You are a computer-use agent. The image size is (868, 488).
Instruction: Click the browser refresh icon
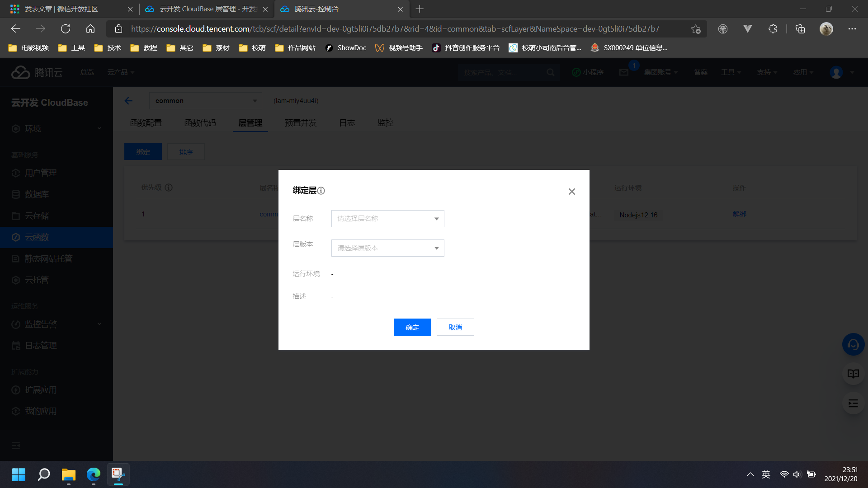tap(66, 29)
